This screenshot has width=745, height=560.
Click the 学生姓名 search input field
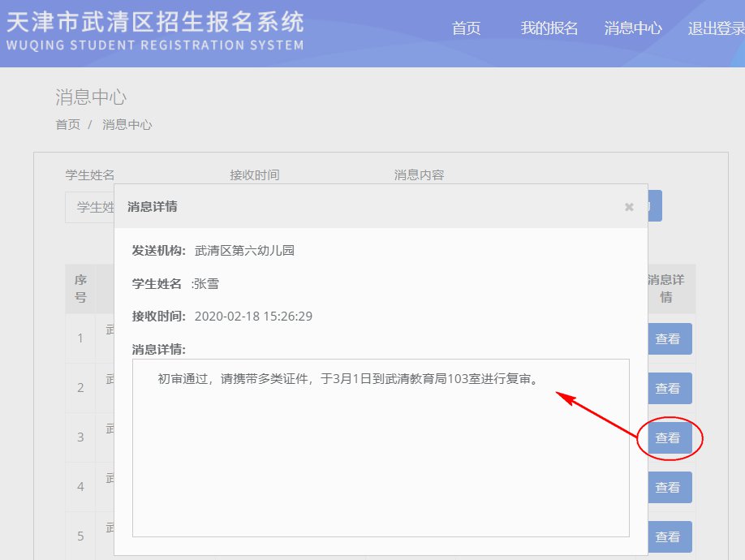point(89,207)
